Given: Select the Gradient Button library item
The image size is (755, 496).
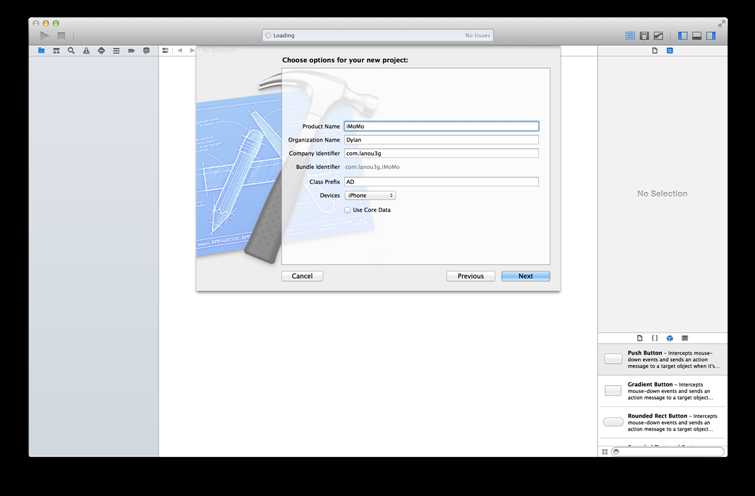Looking at the screenshot, I should point(663,391).
